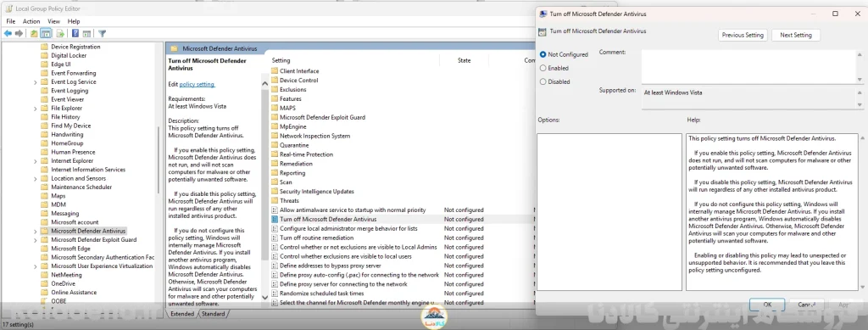Screen dimensions: 868x330
Task: Sort list by the State column header
Action: pos(464,60)
